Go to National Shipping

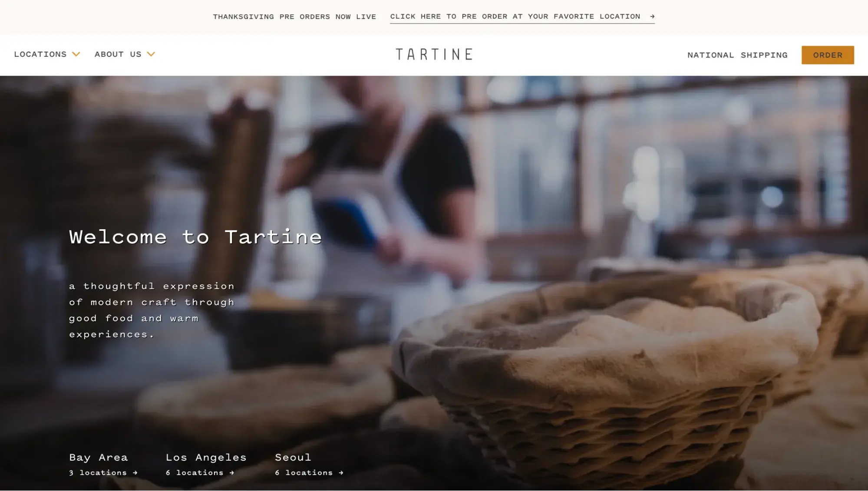click(737, 55)
